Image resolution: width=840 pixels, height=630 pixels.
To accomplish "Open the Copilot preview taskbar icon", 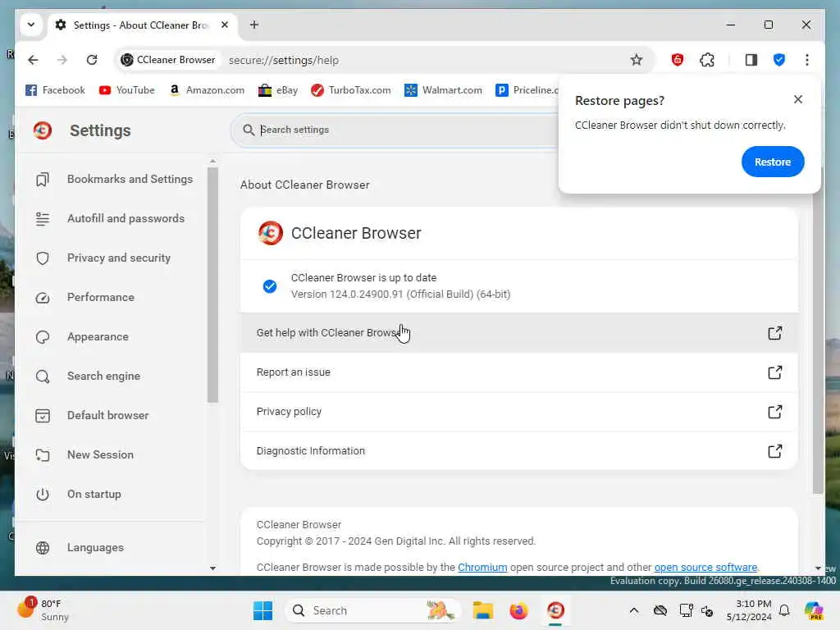I will pos(813,610).
